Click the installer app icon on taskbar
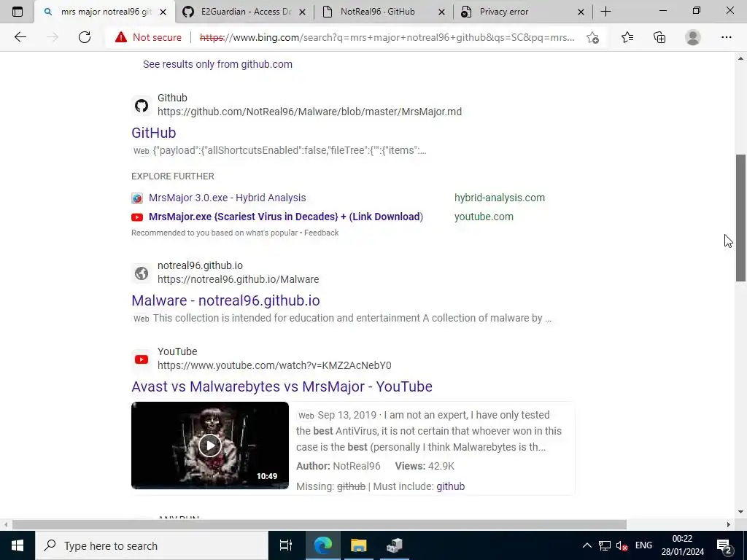The image size is (747, 560). point(395,545)
